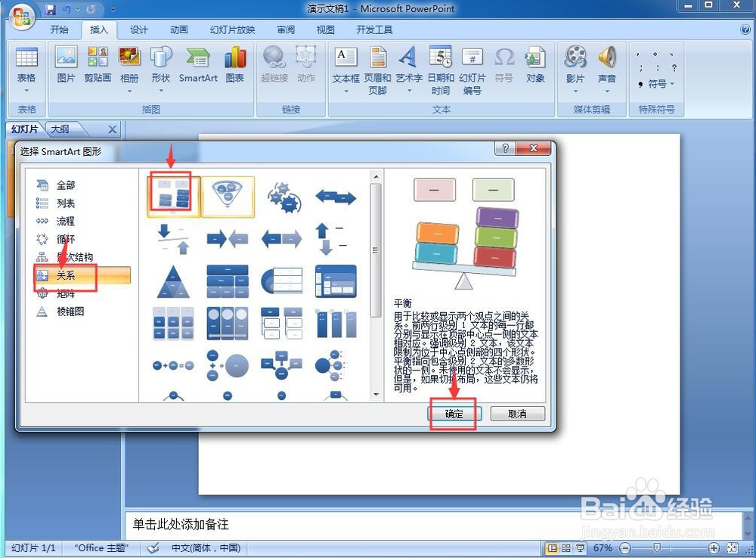The image size is (756, 558).
Task: Open the 开始 ribbon tab
Action: coord(59,30)
